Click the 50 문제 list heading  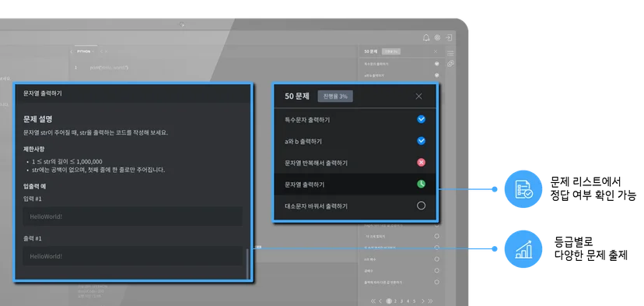pyautogui.click(x=296, y=97)
